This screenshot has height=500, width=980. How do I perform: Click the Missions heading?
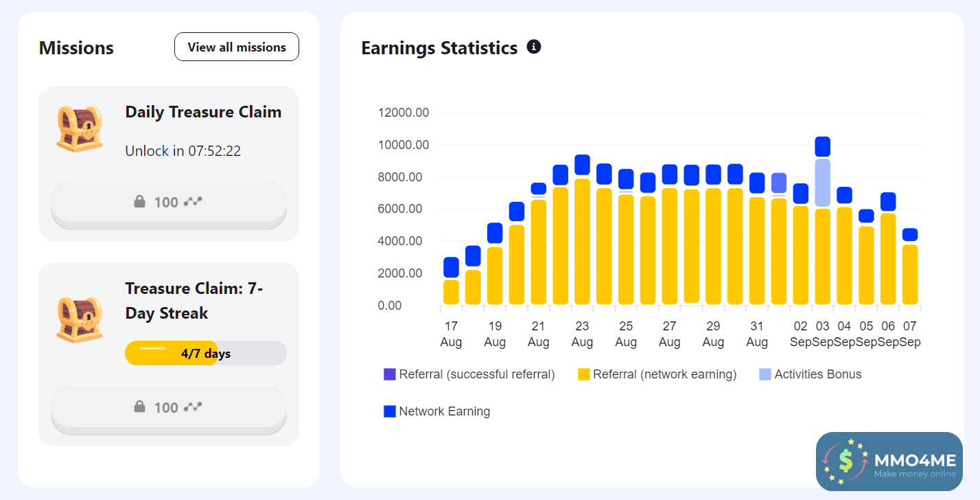(x=76, y=48)
